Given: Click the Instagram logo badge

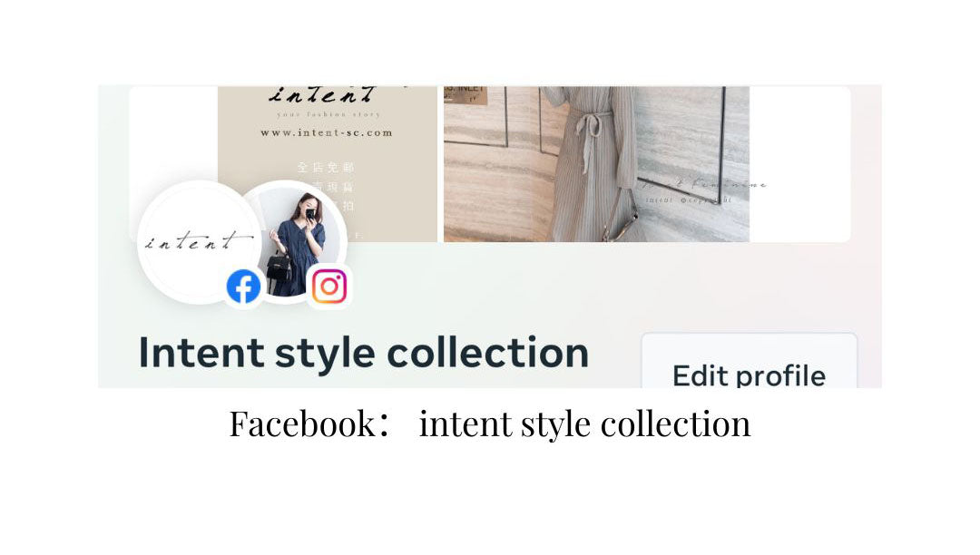Looking at the screenshot, I should pyautogui.click(x=329, y=287).
